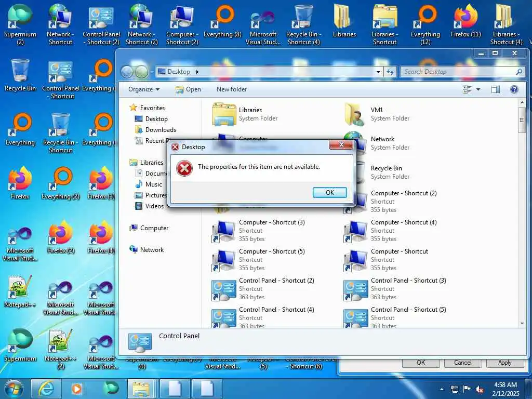Click Everything (8) desktop icon

point(222,21)
